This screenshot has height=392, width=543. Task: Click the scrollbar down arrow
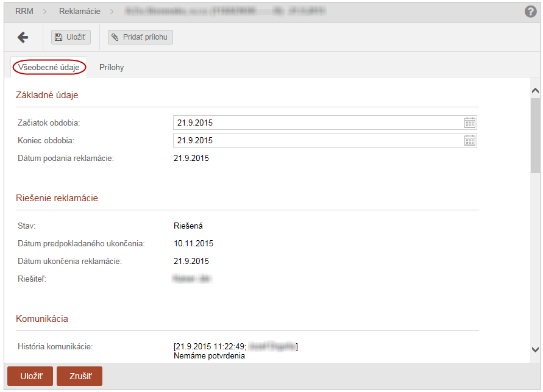535,349
